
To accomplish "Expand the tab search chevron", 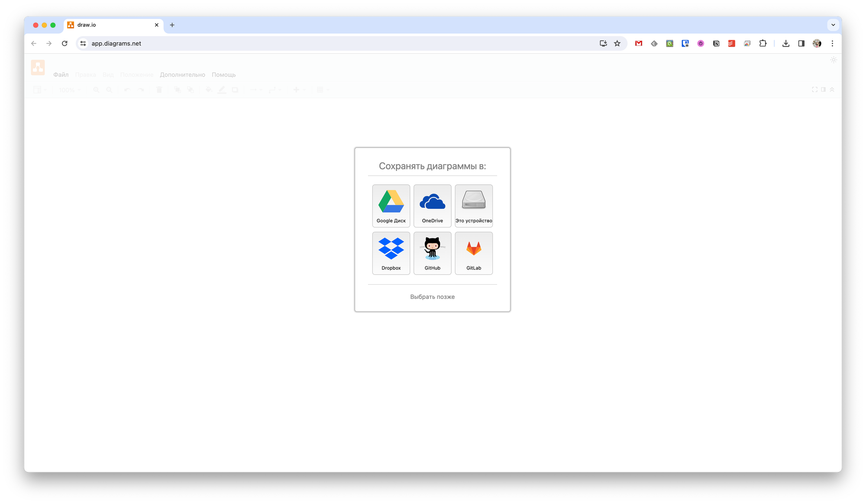I will click(833, 25).
